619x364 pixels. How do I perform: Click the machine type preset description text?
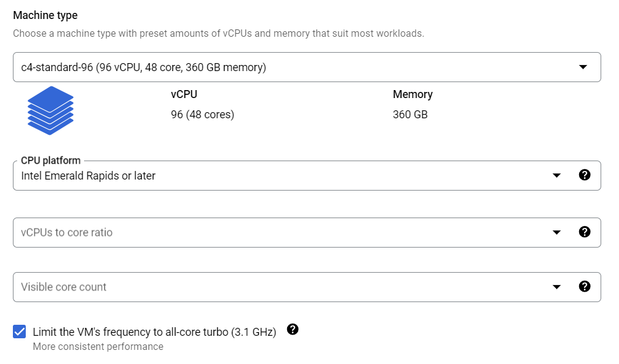click(x=218, y=34)
